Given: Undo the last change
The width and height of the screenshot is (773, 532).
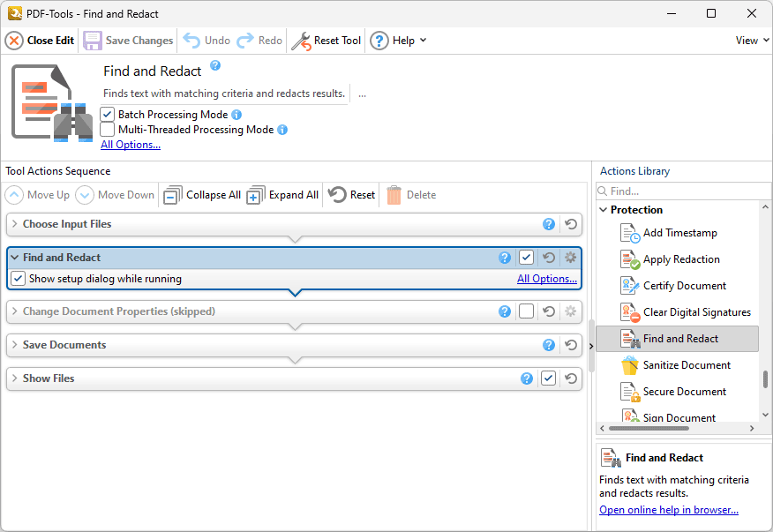Looking at the screenshot, I should (206, 41).
